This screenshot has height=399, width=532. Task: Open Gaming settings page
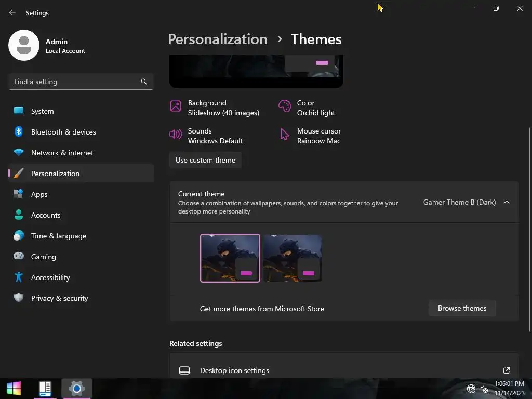[x=81, y=257]
